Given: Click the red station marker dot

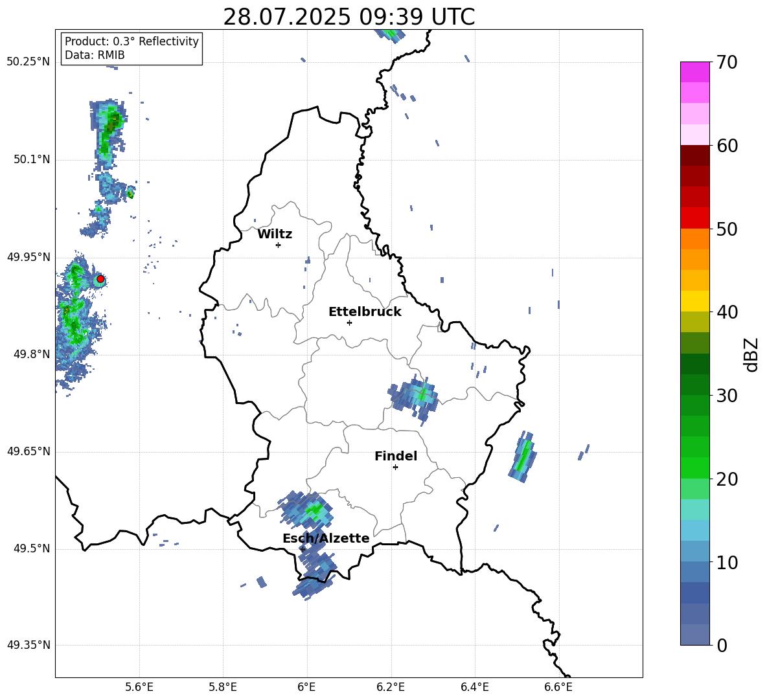Looking at the screenshot, I should click(x=100, y=279).
